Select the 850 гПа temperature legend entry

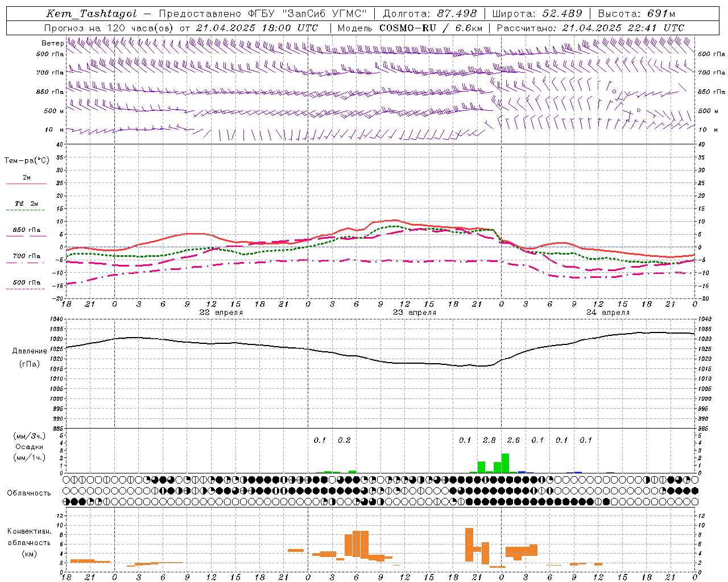(x=26, y=230)
